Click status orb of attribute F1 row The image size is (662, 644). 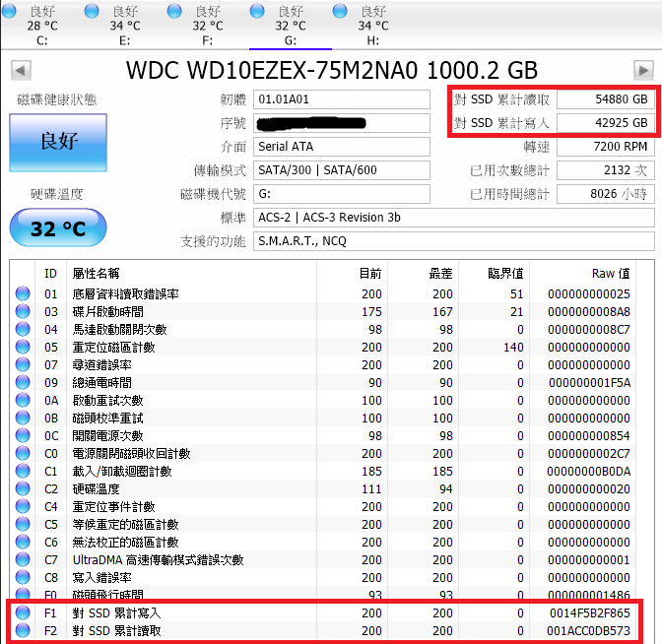[23, 612]
